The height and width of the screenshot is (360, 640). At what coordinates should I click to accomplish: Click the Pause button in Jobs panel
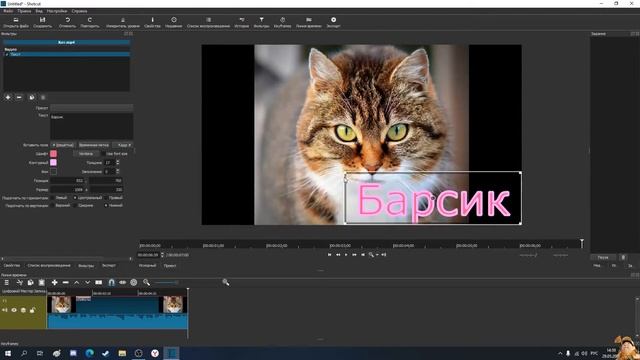pyautogui.click(x=603, y=257)
